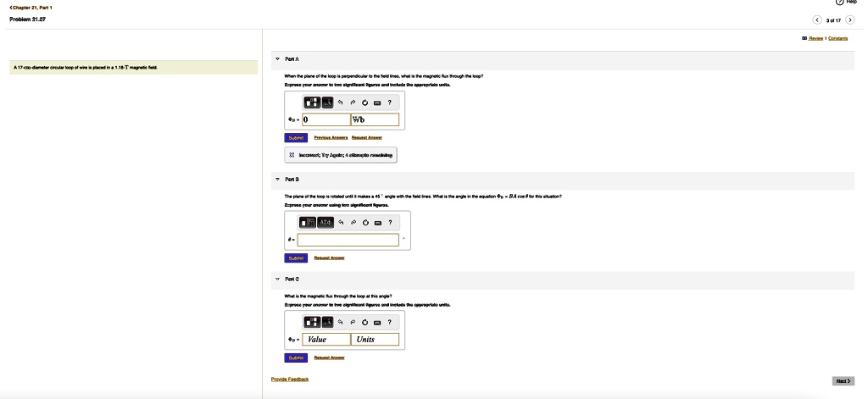Collapse the Part C section
This screenshot has height=399, width=868.
tap(277, 280)
